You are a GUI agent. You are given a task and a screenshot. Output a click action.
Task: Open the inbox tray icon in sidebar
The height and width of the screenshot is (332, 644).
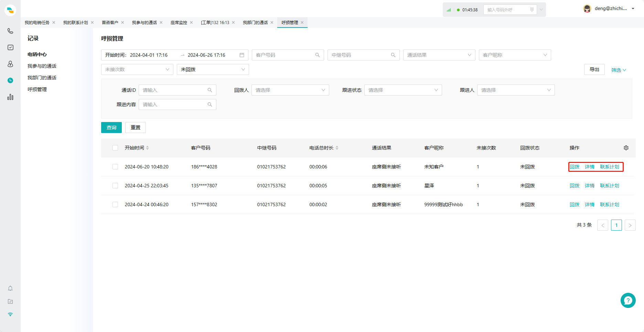coord(10,301)
